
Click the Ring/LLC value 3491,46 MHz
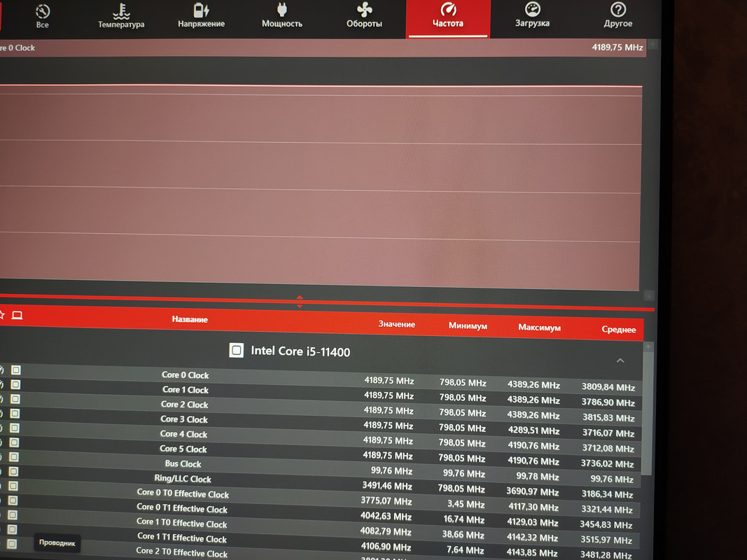[x=387, y=486]
